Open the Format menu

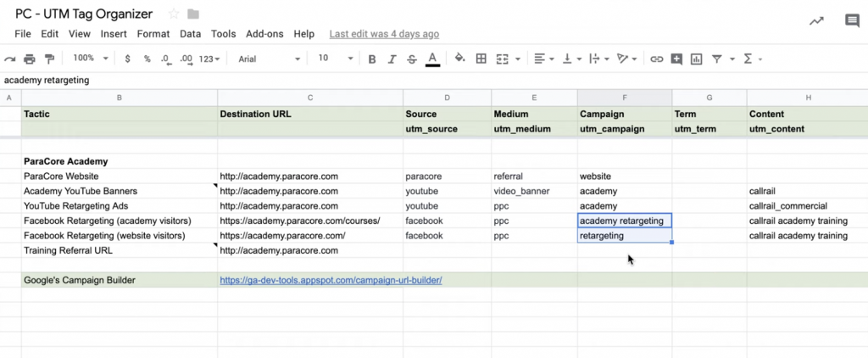coord(153,34)
